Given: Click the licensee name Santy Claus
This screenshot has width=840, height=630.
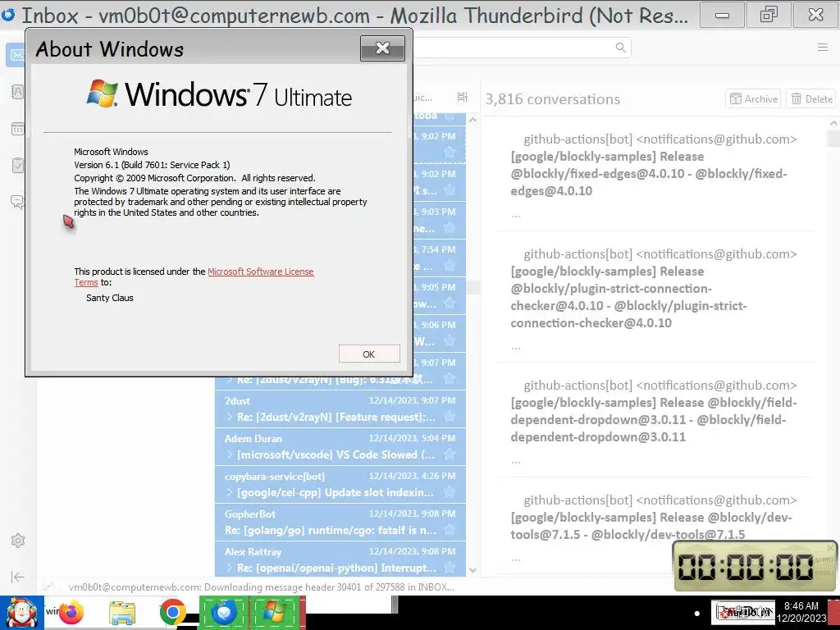Looking at the screenshot, I should click(110, 298).
